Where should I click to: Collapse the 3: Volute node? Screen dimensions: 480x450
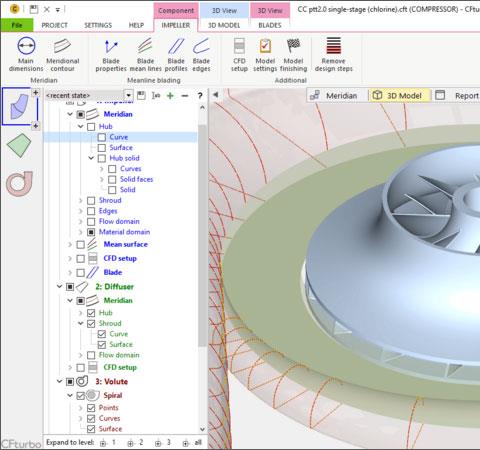tap(59, 381)
